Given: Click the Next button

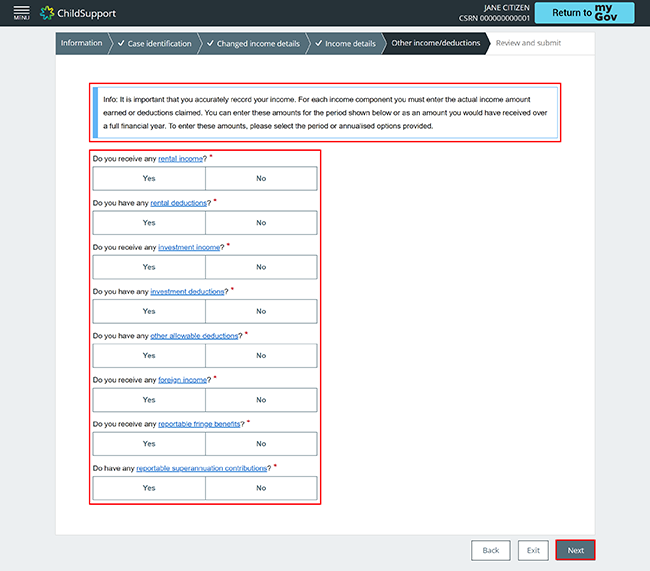Looking at the screenshot, I should click(575, 550).
